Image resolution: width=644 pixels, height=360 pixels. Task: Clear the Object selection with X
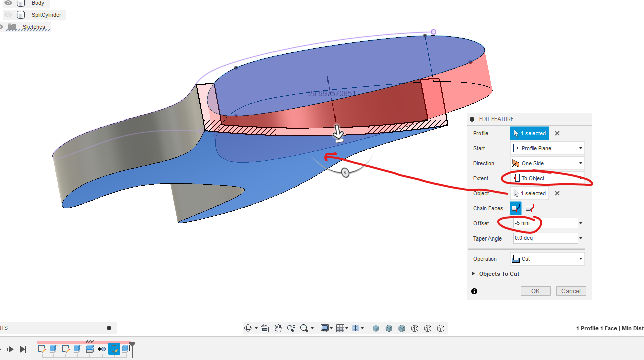[557, 193]
